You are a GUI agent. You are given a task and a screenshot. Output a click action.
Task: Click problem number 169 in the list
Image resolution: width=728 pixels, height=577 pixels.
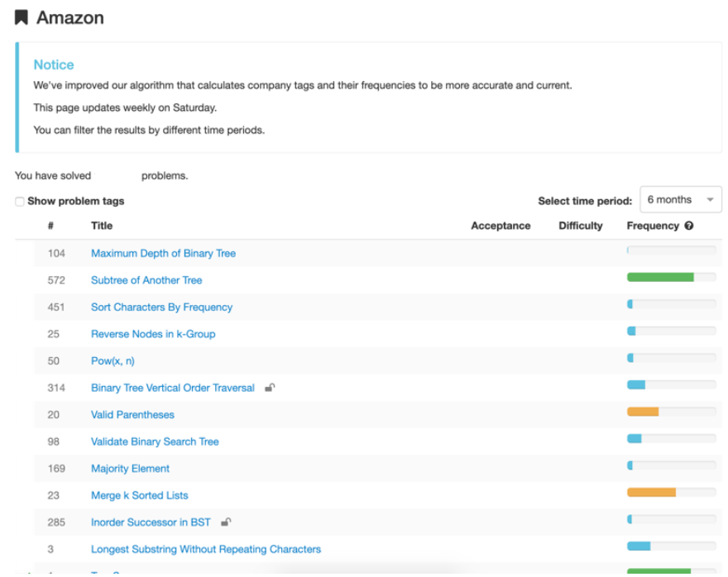(56, 469)
